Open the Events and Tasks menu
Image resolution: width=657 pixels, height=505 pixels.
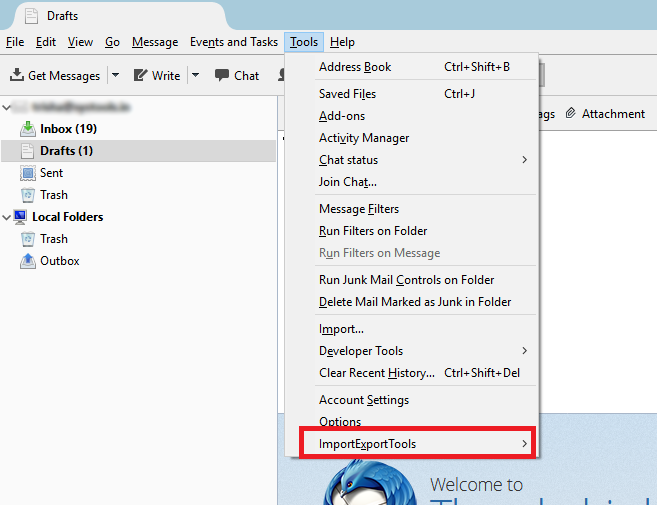[234, 42]
